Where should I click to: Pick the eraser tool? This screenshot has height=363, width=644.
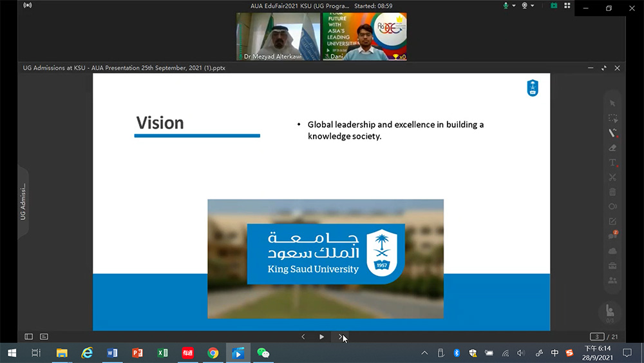(612, 148)
